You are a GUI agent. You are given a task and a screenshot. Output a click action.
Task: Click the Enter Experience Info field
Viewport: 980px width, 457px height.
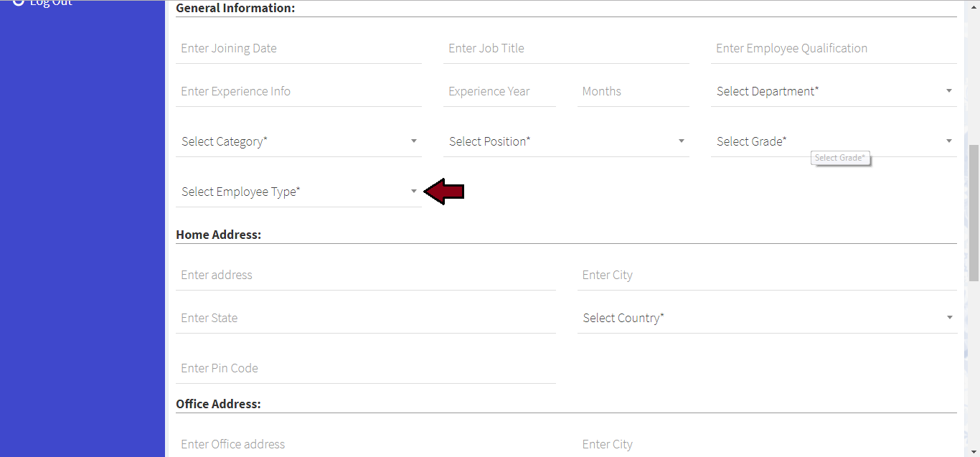298,92
